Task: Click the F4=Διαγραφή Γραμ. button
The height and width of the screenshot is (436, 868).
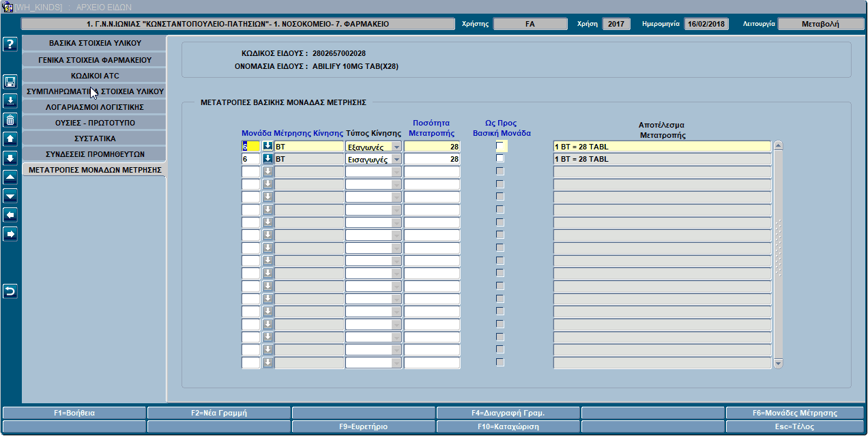Action: [508, 413]
